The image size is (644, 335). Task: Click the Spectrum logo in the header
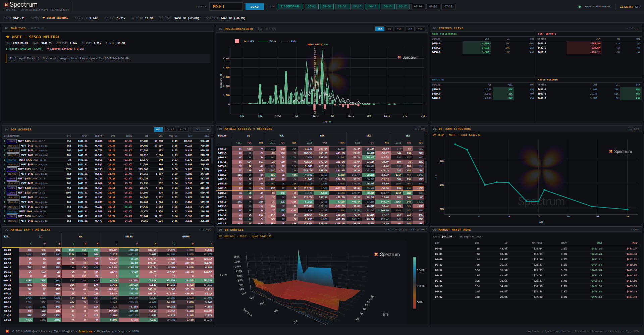tap(21, 5)
